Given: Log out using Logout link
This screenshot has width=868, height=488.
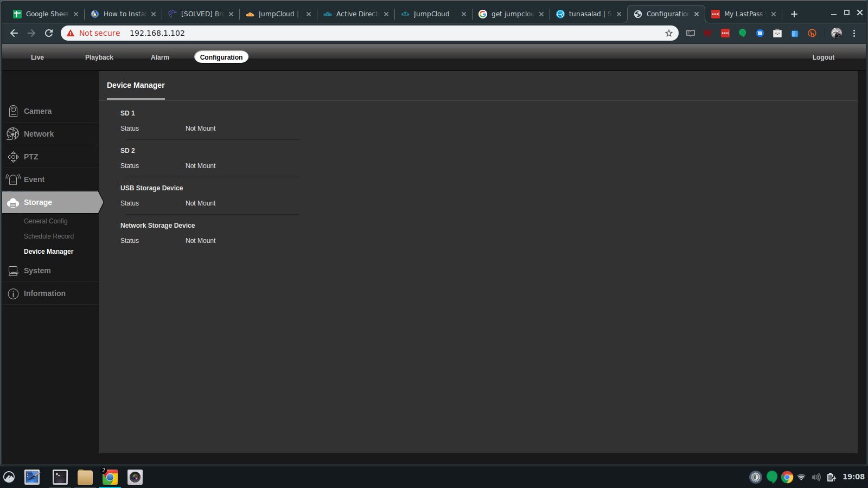Looking at the screenshot, I should pyautogui.click(x=822, y=57).
